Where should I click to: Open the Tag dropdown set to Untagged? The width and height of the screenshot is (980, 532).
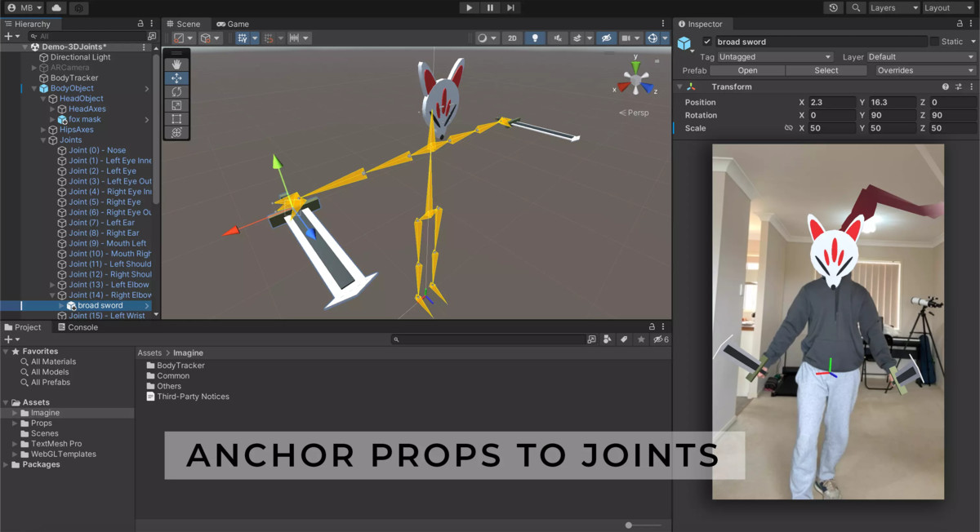tap(774, 56)
